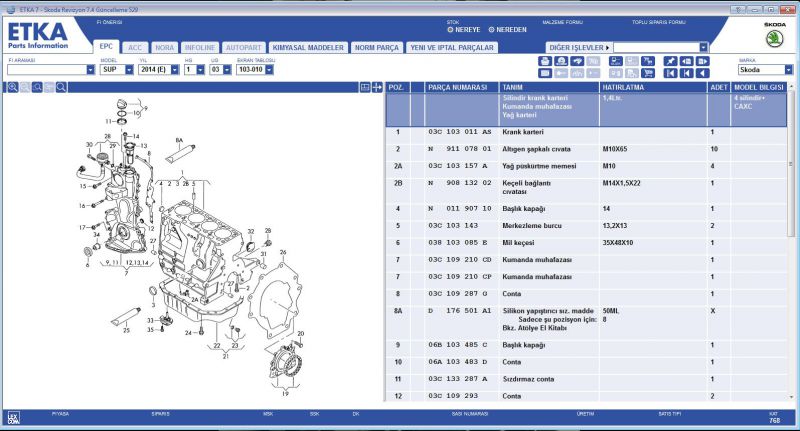Open the EKRAN TABLOSU dropdown showing 103-010

269,69
